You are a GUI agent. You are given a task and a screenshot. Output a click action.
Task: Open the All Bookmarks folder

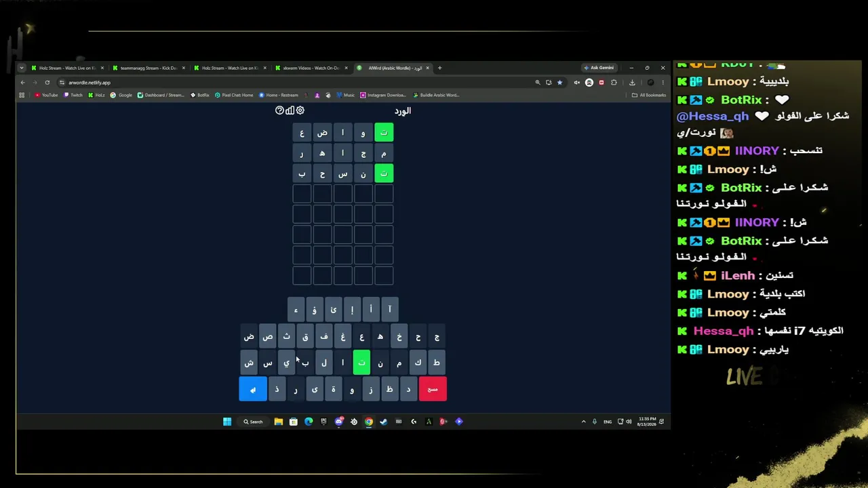tap(649, 95)
